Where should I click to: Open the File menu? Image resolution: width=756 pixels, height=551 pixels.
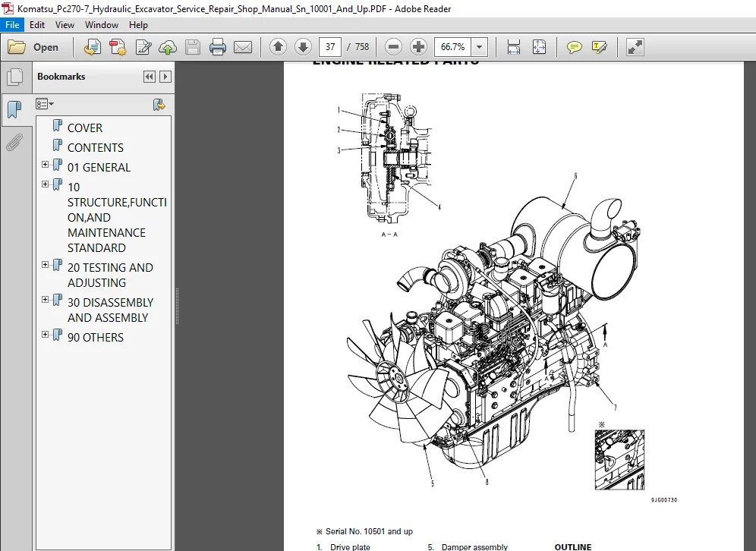(x=12, y=24)
